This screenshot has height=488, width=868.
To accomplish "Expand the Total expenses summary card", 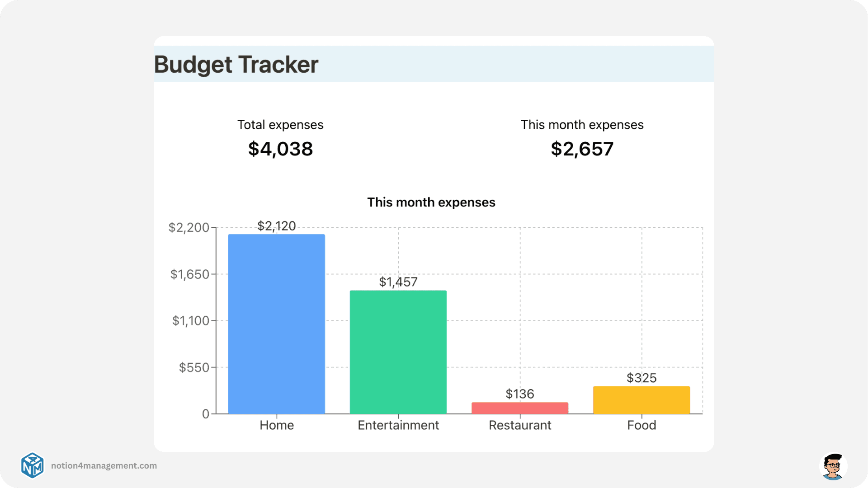I will pos(280,136).
